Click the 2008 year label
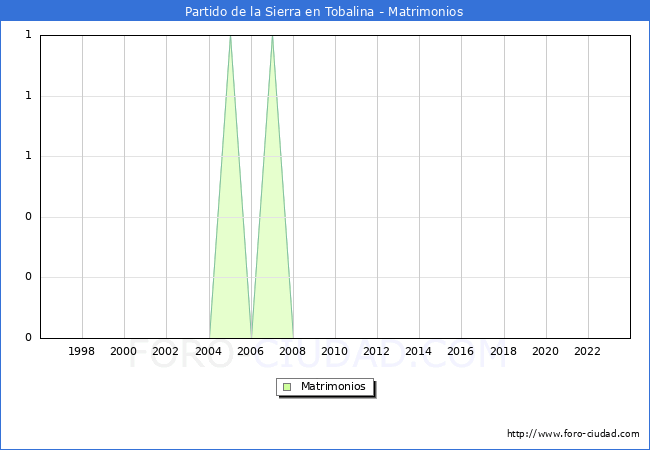 pos(292,351)
